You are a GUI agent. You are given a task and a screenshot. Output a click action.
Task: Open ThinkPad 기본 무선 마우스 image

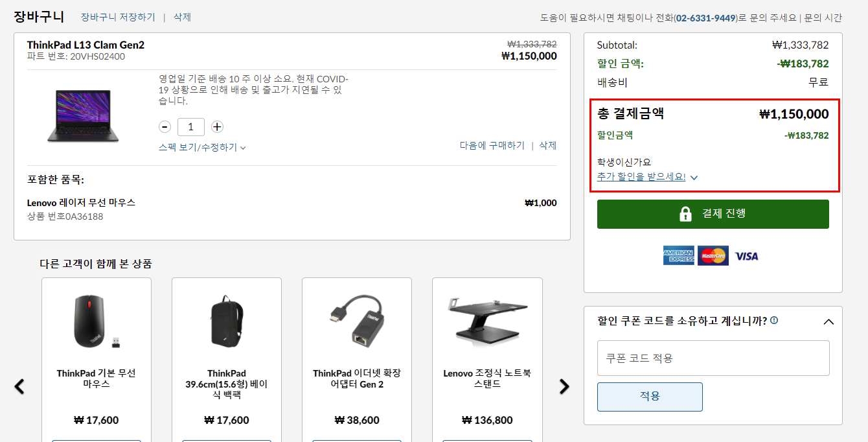click(97, 321)
